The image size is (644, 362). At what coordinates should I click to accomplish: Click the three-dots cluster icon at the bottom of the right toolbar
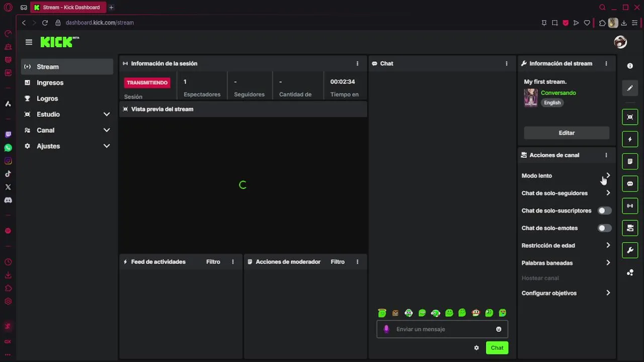click(630, 273)
